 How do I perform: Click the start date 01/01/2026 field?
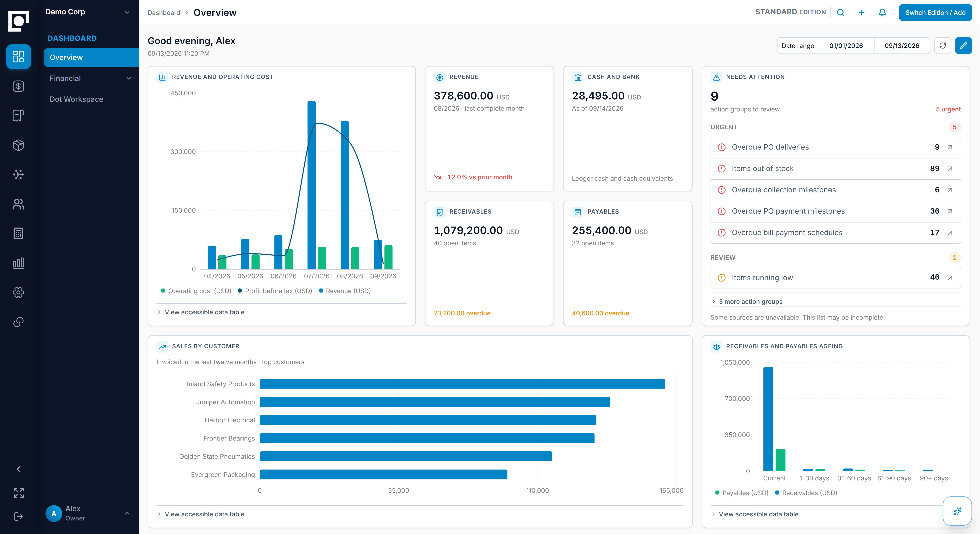click(846, 46)
